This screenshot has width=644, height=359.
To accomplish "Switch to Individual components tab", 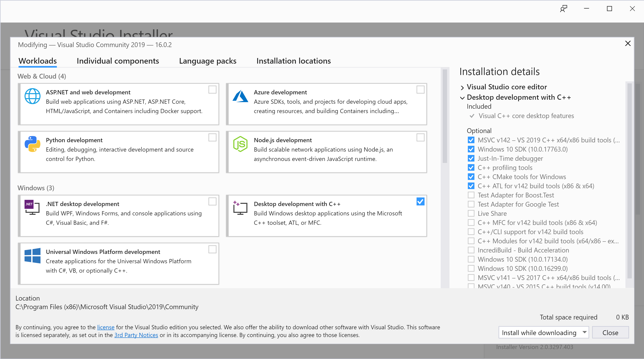I will (x=118, y=61).
